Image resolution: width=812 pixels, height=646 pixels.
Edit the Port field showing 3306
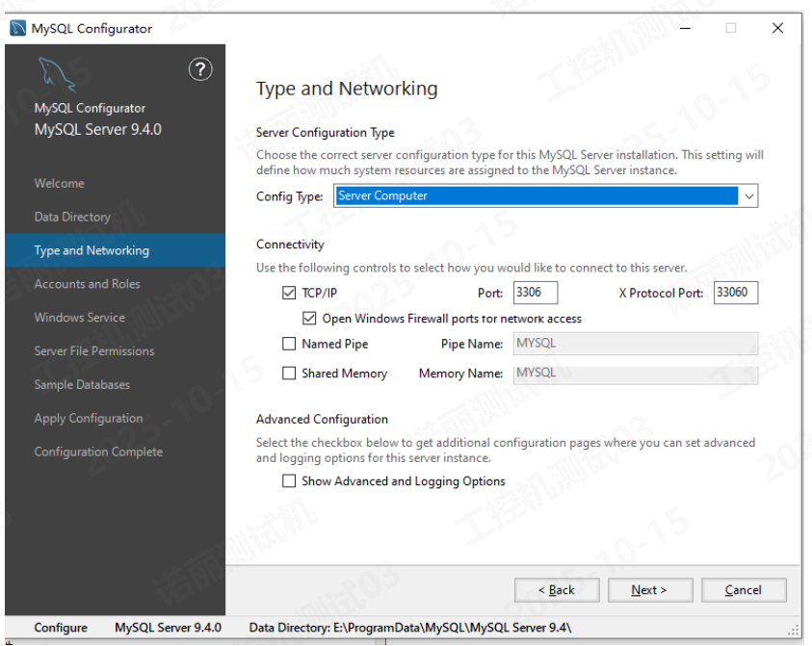pyautogui.click(x=536, y=293)
